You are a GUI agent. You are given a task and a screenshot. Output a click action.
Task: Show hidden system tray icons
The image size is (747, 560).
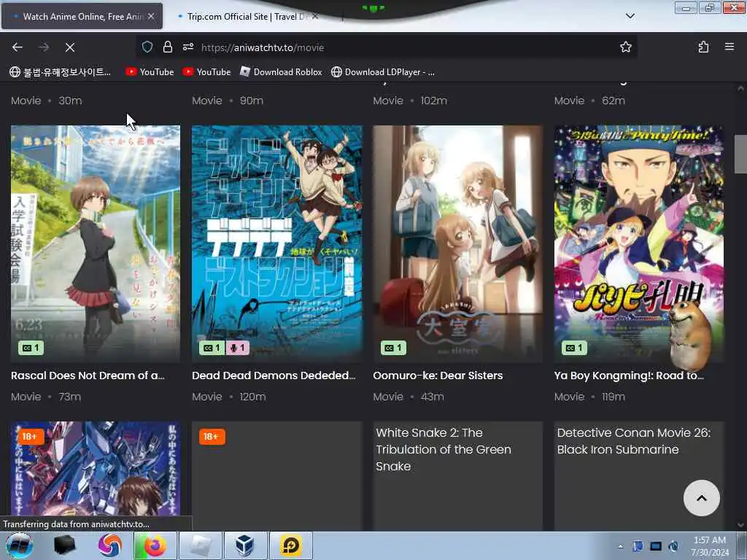pyautogui.click(x=620, y=546)
